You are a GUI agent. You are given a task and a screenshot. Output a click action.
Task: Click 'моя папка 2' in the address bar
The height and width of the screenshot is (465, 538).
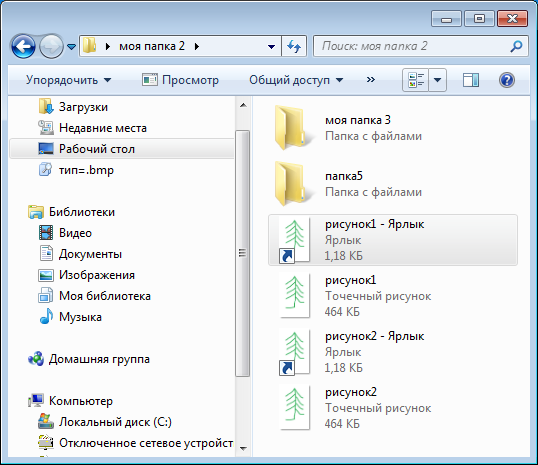tap(152, 46)
